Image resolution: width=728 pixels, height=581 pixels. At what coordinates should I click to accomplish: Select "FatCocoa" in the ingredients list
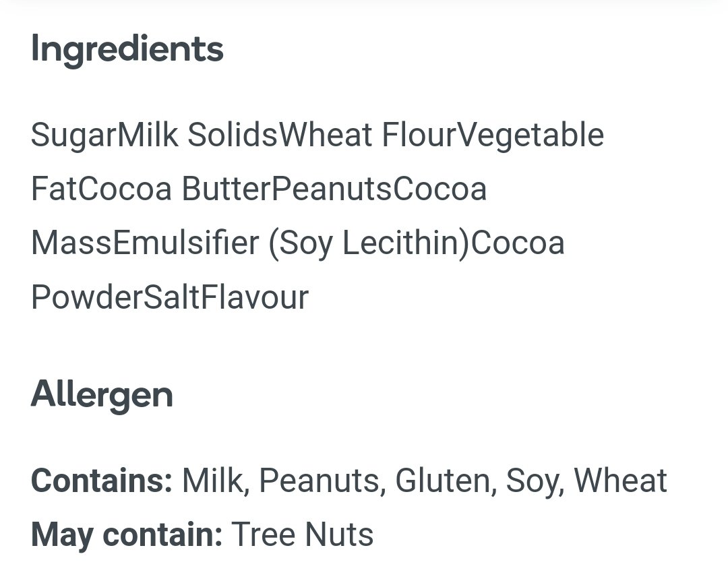coord(101,189)
